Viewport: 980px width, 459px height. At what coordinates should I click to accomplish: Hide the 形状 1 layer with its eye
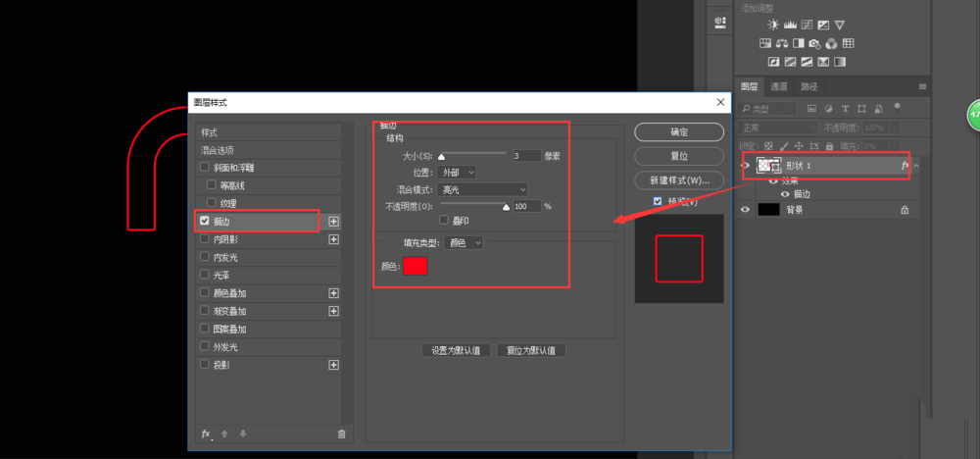[x=745, y=166]
